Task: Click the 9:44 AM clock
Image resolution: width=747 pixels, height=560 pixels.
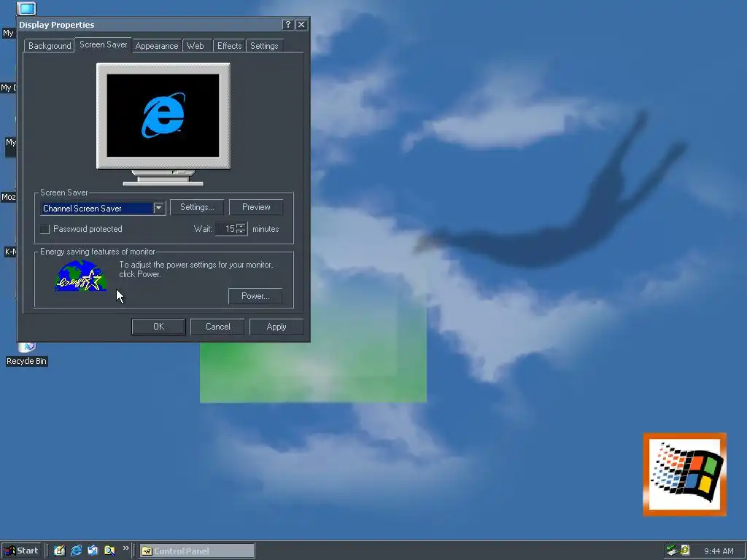Action: (x=719, y=551)
